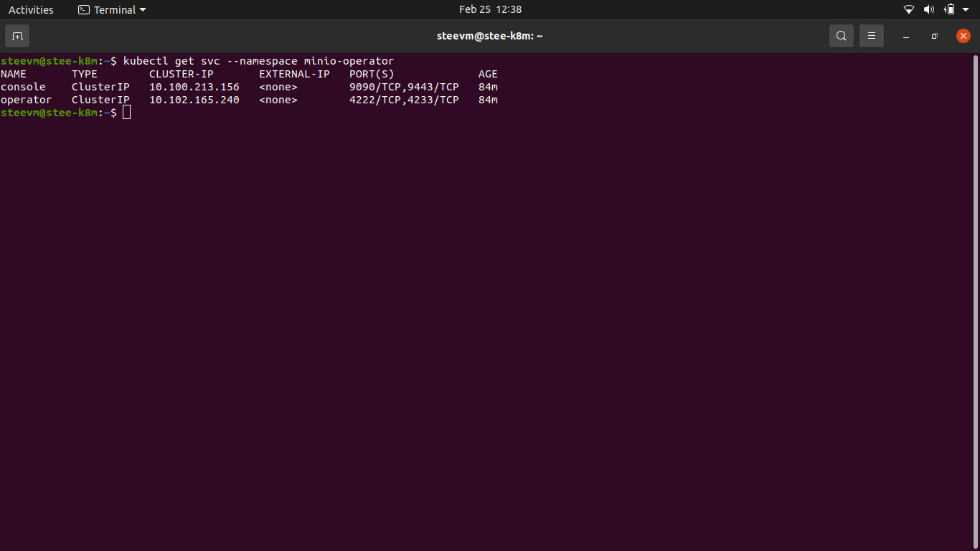Minimize the terminal window
980x551 pixels.
click(905, 36)
